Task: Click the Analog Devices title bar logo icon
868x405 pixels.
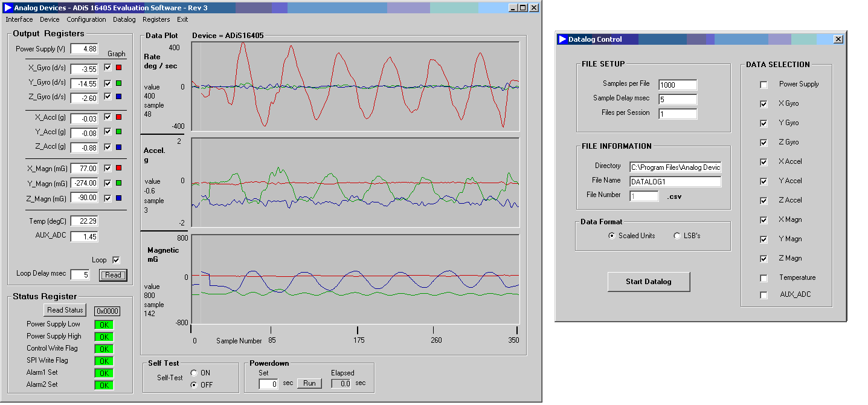Action: tap(8, 8)
